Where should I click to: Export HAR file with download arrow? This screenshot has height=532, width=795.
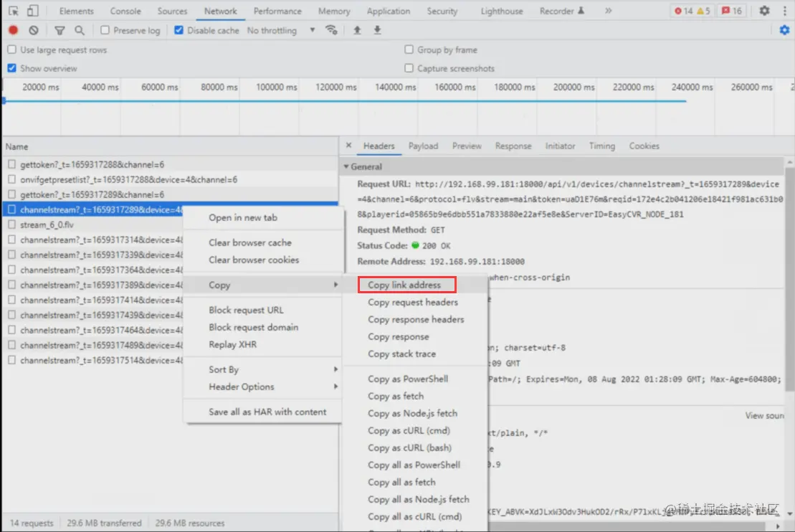[x=377, y=30]
